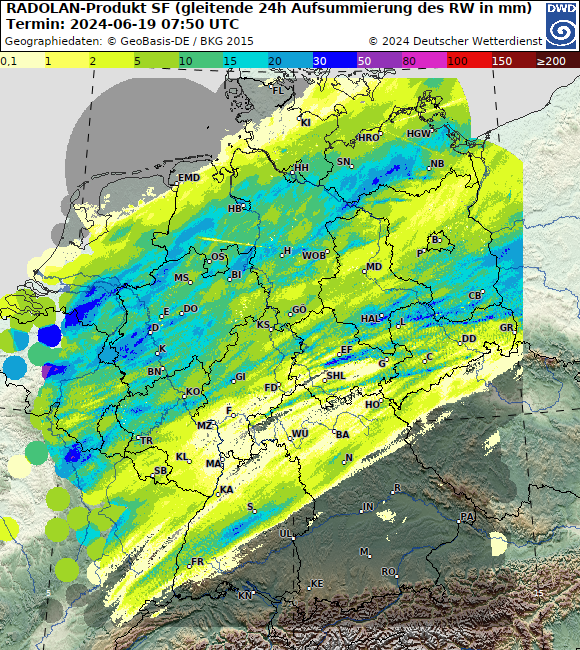
Task: Click the KE city label
Action: pos(317,584)
